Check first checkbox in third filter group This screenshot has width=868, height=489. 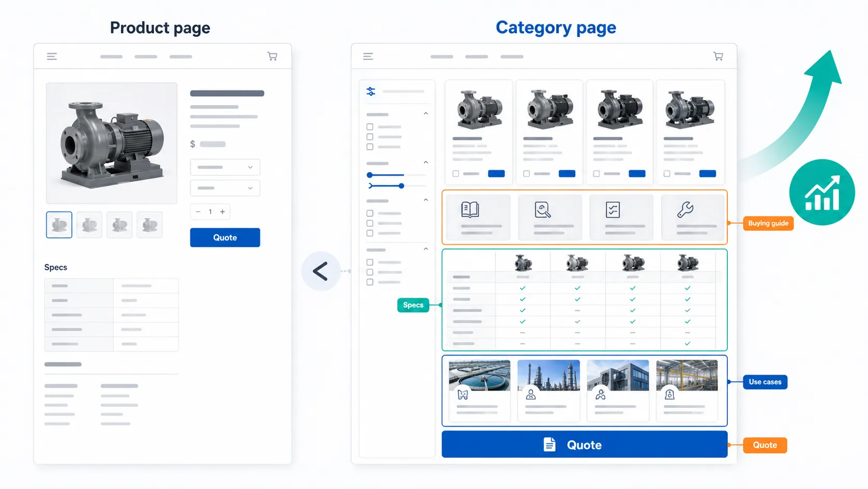point(370,213)
